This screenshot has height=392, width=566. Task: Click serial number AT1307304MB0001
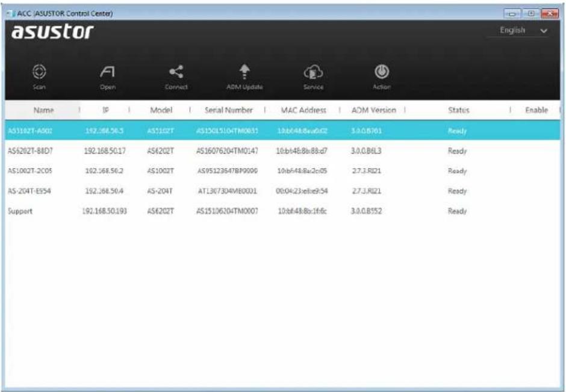(228, 191)
